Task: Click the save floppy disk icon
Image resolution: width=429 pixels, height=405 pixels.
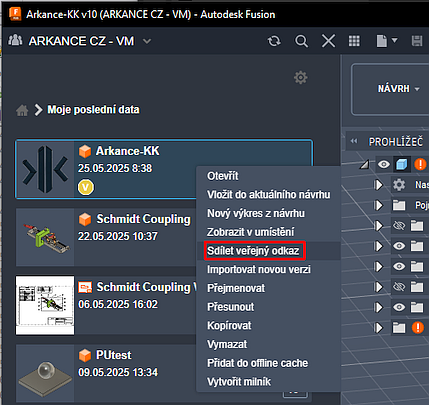Action: click(x=417, y=41)
